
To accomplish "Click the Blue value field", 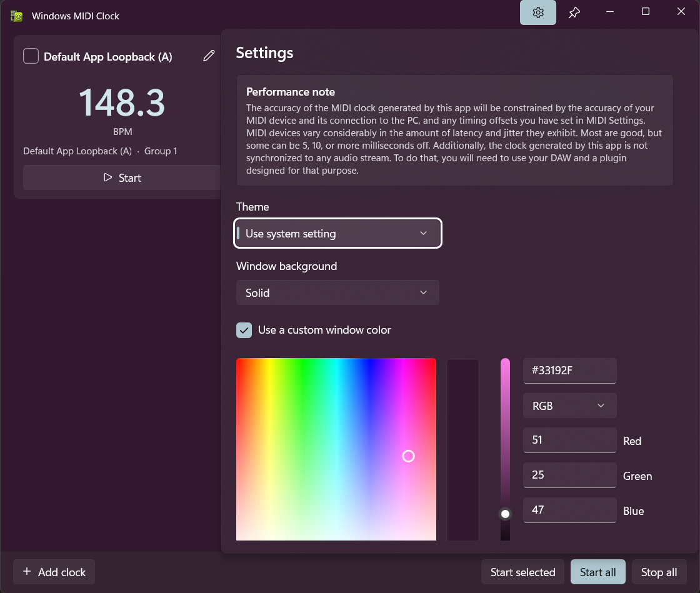I will [569, 510].
